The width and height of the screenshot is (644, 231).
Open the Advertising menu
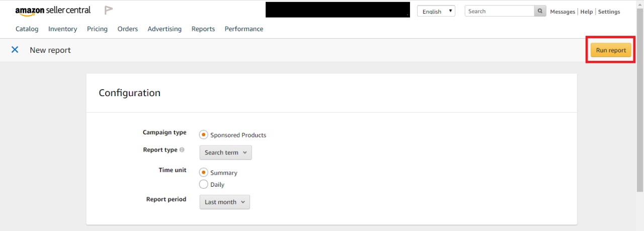click(165, 29)
